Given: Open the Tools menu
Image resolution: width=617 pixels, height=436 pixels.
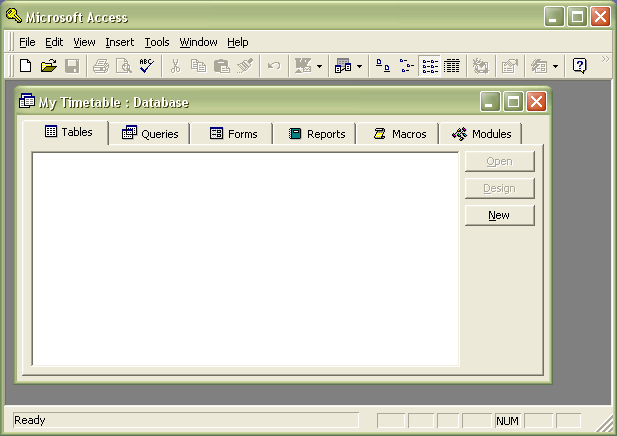Looking at the screenshot, I should pos(157,42).
